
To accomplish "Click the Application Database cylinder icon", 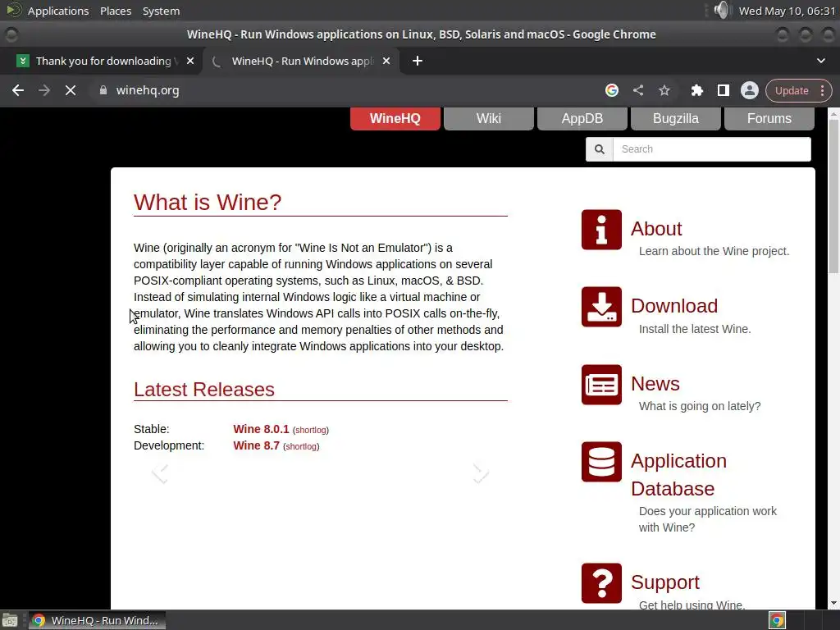I will tap(601, 462).
